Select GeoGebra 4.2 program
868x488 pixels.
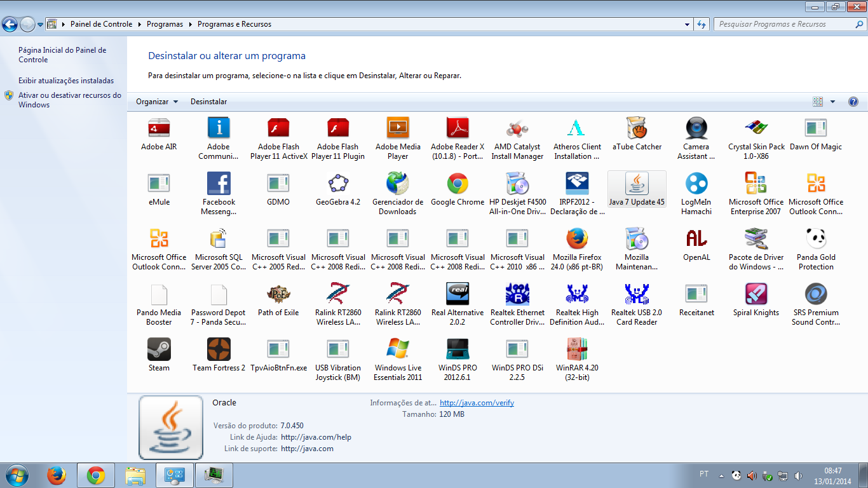pyautogui.click(x=338, y=189)
